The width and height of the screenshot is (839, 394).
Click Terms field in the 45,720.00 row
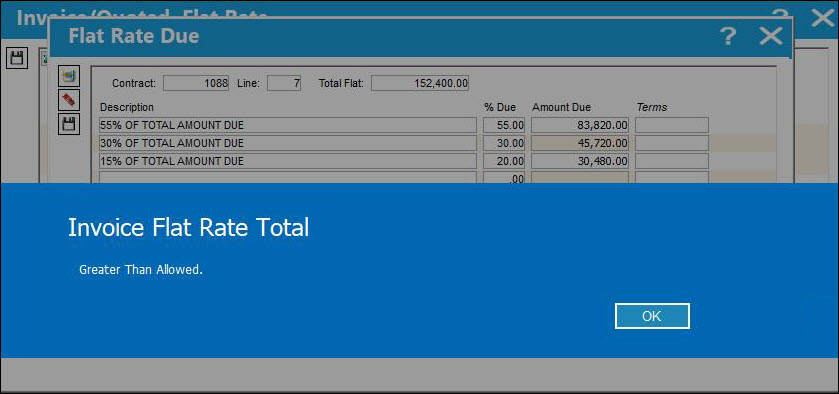coord(672,143)
